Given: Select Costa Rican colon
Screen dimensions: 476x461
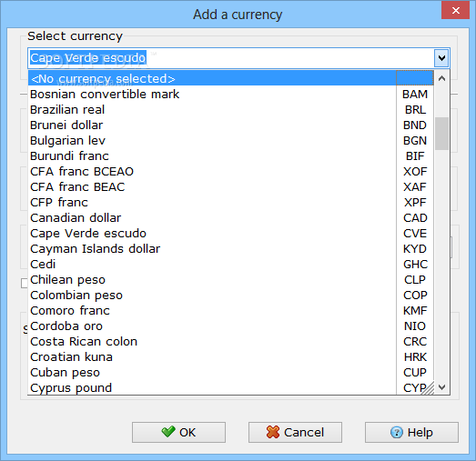Looking at the screenshot, I should tap(230, 342).
